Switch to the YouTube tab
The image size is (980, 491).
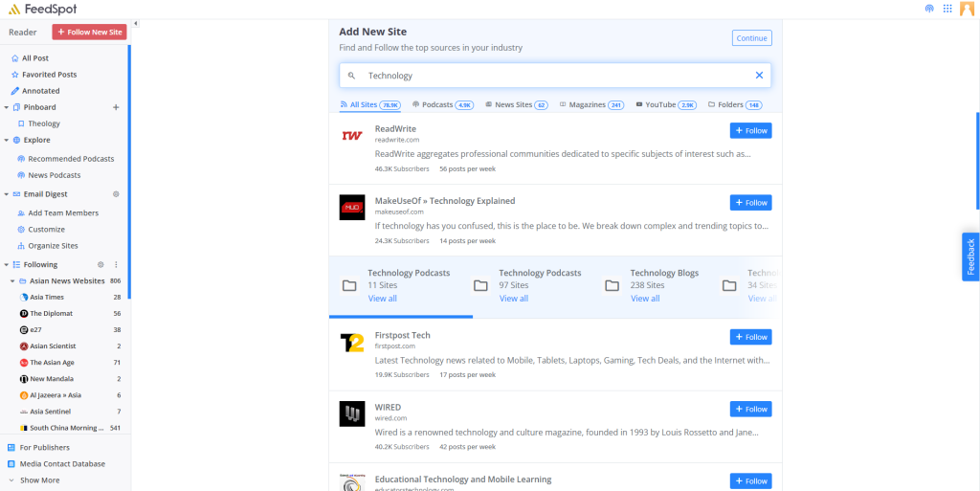pyautogui.click(x=665, y=105)
